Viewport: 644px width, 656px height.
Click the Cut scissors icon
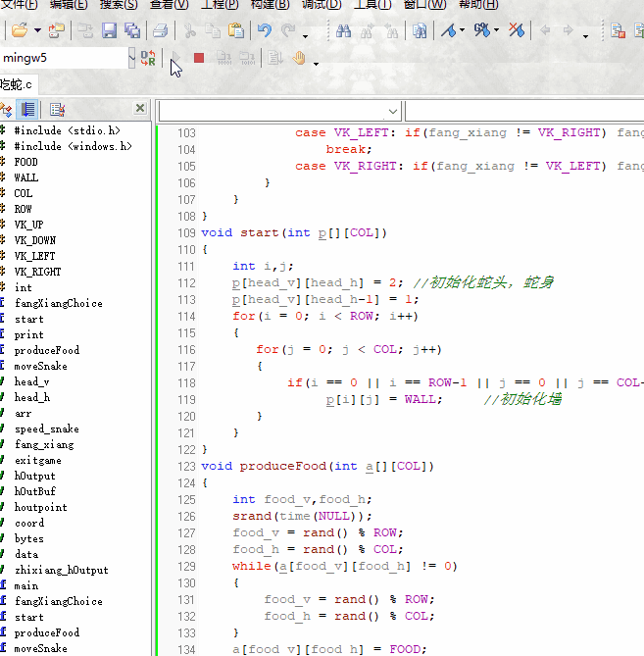coord(190,30)
